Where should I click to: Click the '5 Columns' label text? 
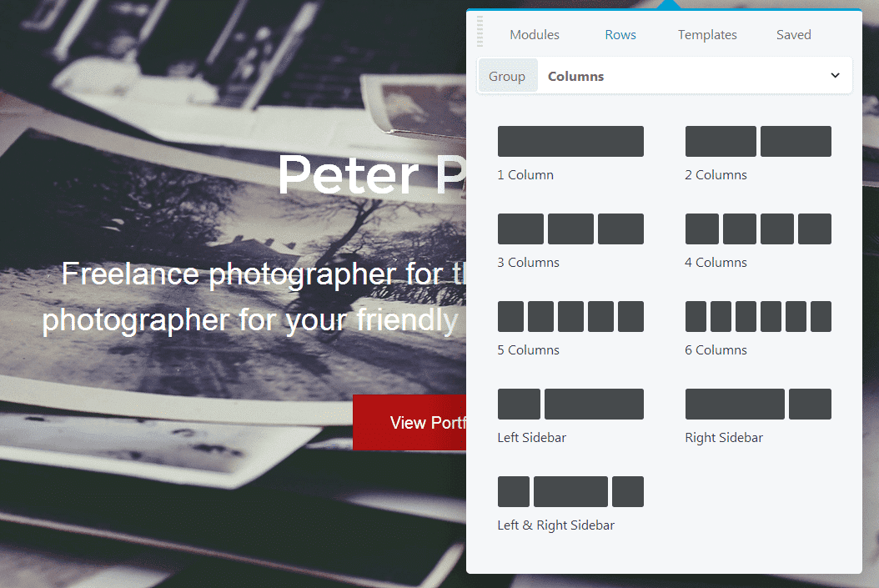click(528, 349)
